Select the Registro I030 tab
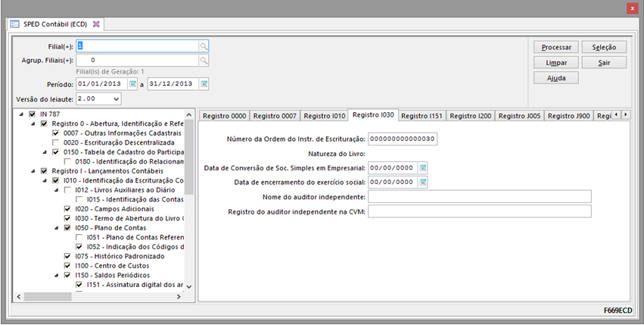Screen dimensions: 644x325 pyautogui.click(x=373, y=115)
